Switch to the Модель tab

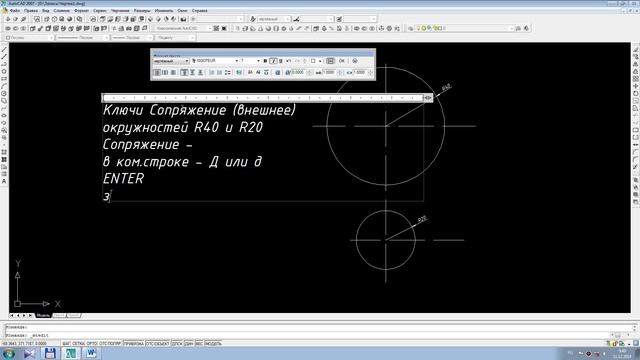43,316
